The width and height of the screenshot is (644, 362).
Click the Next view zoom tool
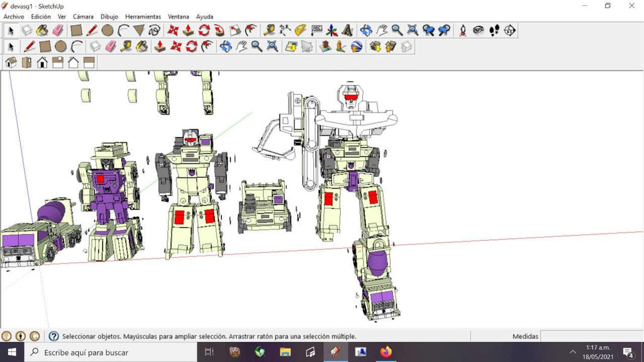pyautogui.click(x=444, y=30)
